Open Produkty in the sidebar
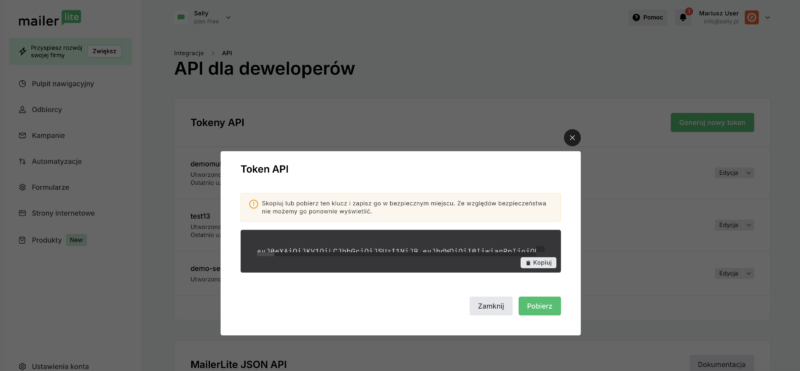 tap(46, 240)
